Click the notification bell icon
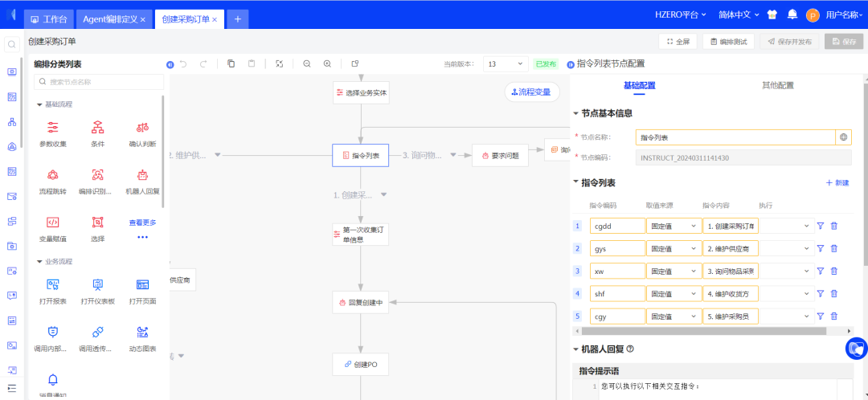This screenshot has height=400, width=868. [792, 15]
